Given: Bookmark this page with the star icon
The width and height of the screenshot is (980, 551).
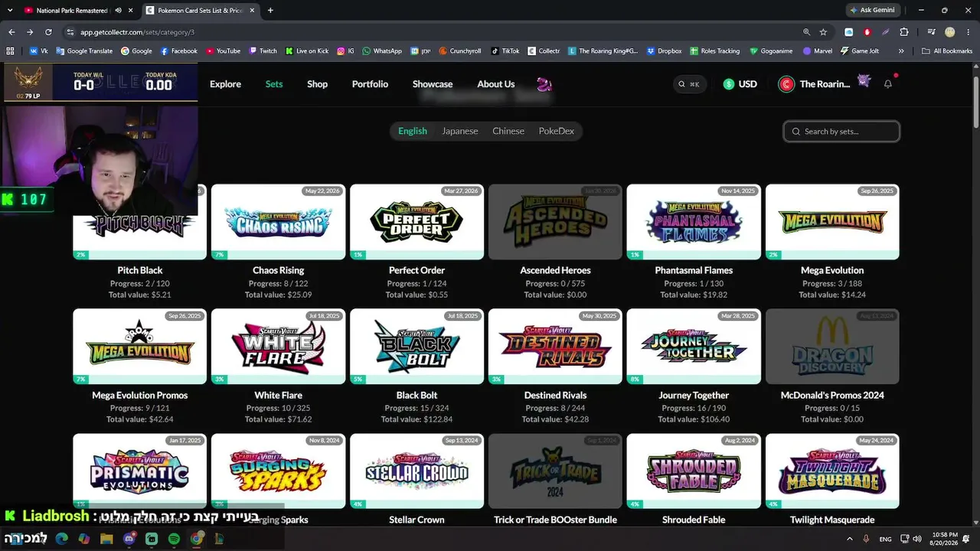Looking at the screenshot, I should [823, 32].
